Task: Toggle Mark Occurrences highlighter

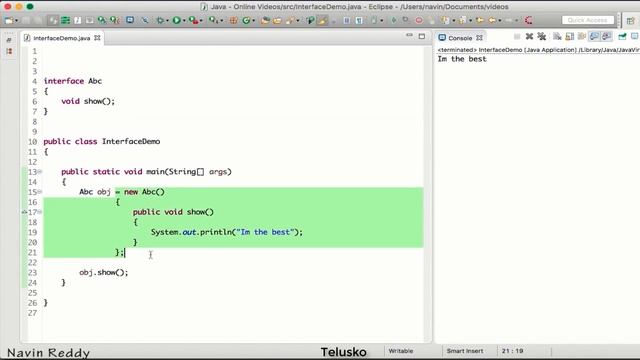Action: 322,20
